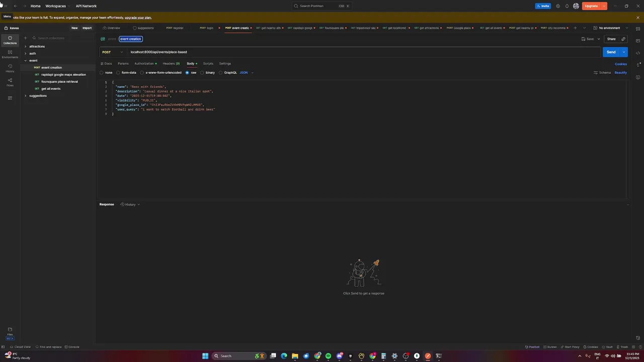Viewport: 644px width, 362px height.
Task: Open the settings gear icon in header
Action: pyautogui.click(x=558, y=6)
